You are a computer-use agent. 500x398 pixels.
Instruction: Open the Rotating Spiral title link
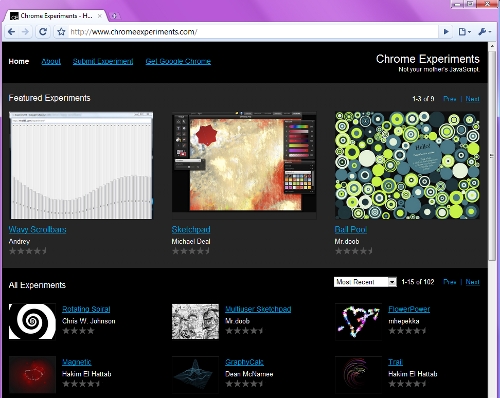click(86, 309)
